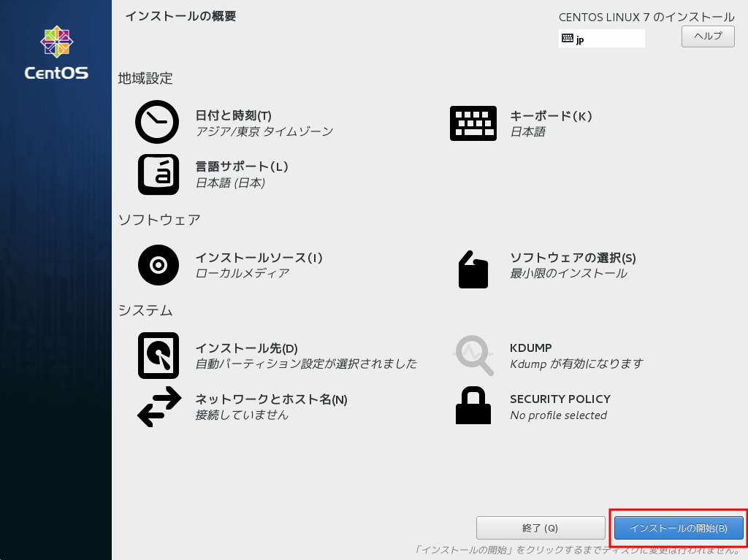Click the 地域設定 section heading
The image size is (748, 560).
coord(145,78)
